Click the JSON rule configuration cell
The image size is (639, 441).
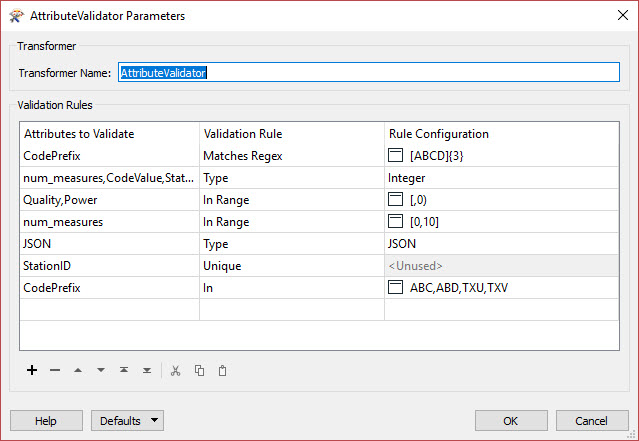tap(502, 244)
